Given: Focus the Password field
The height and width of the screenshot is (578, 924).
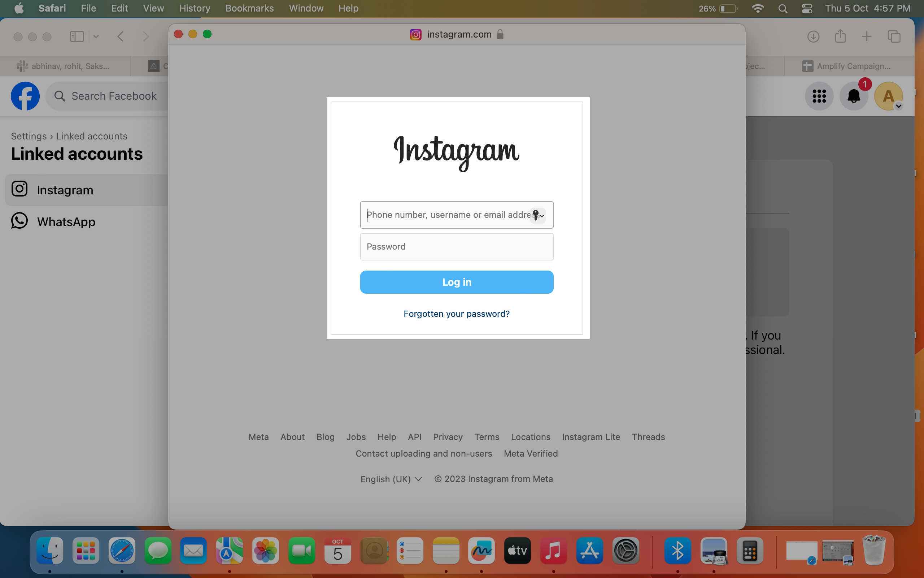Looking at the screenshot, I should (x=457, y=247).
